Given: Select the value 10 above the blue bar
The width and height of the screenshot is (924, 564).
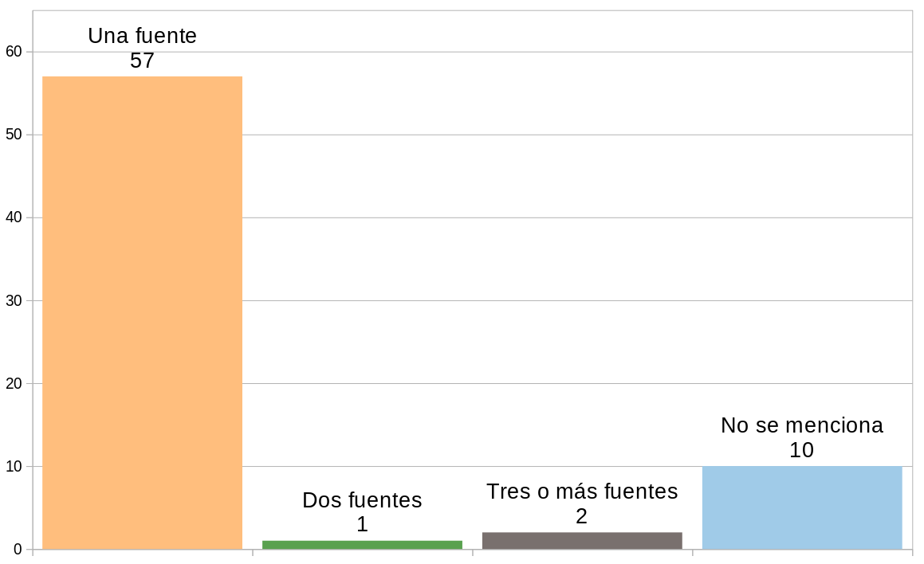Looking at the screenshot, I should coord(801,450).
